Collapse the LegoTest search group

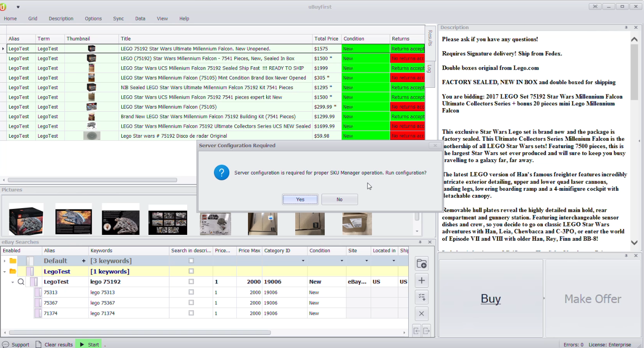point(5,272)
